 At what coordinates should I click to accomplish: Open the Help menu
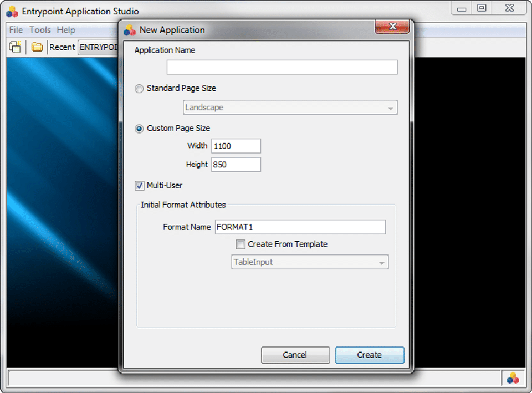click(66, 30)
